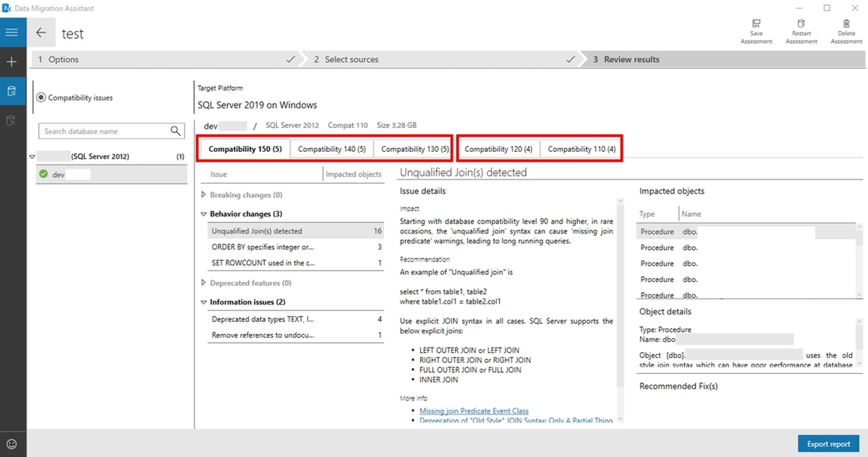This screenshot has height=457, width=868.
Task: Switch to the Compatibility 140 tab
Action: click(332, 149)
